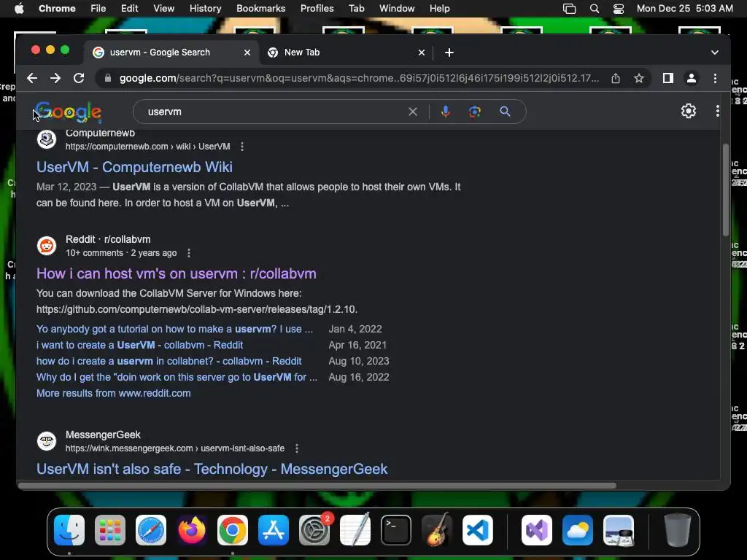Open more options for Computernewb result
This screenshot has width=747, height=560.
[242, 147]
